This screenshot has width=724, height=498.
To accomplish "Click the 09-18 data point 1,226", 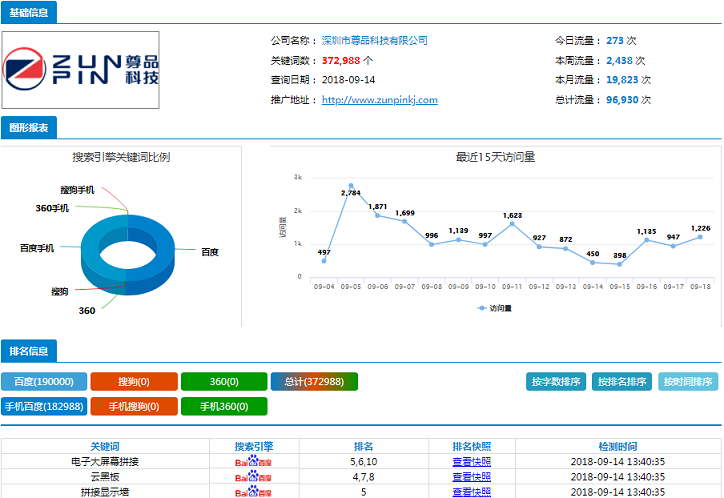I will pos(700,237).
